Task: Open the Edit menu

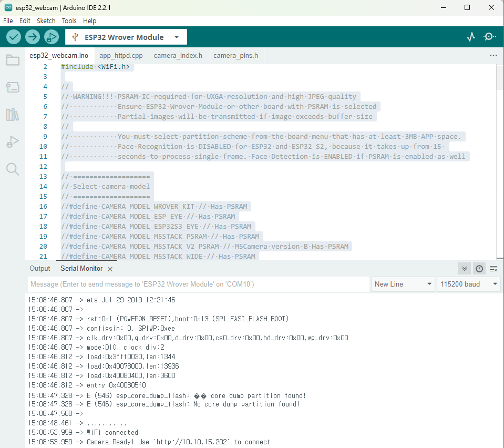Action: (25, 21)
